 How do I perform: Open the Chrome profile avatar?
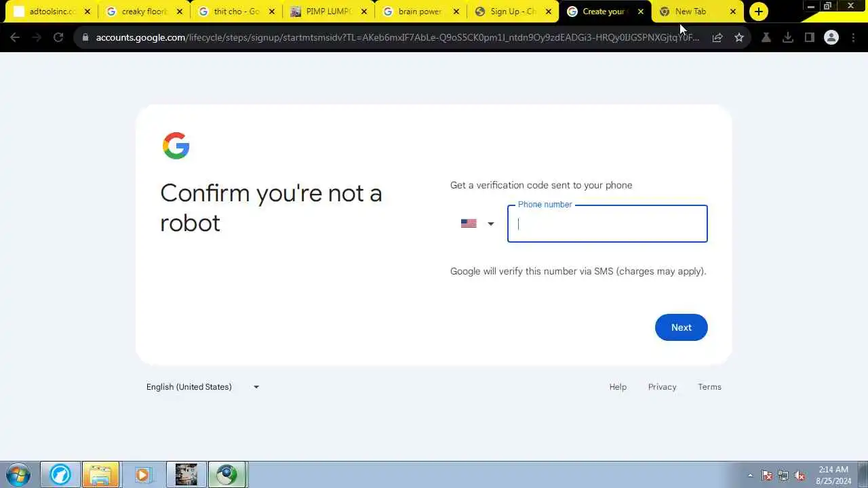[x=831, y=37]
